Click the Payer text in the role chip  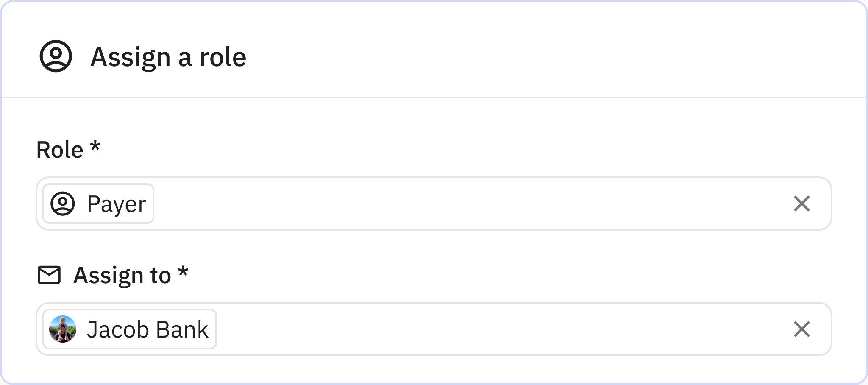[x=116, y=204]
